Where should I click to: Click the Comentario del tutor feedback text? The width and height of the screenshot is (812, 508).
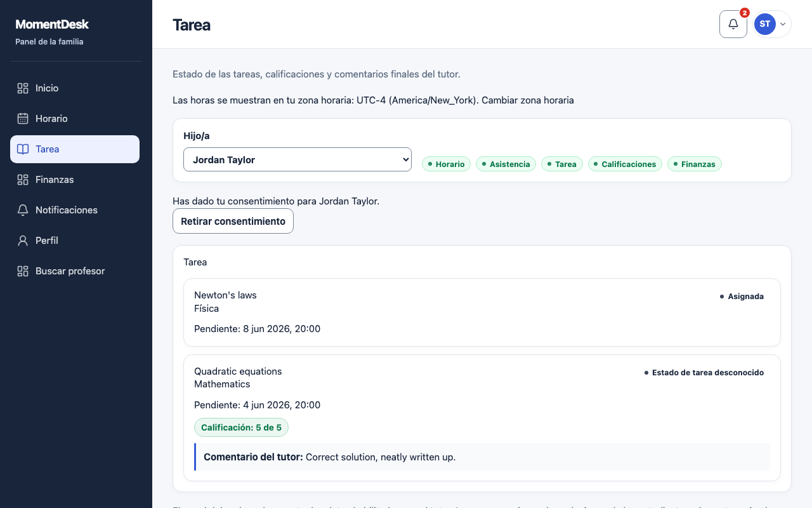[x=329, y=457]
